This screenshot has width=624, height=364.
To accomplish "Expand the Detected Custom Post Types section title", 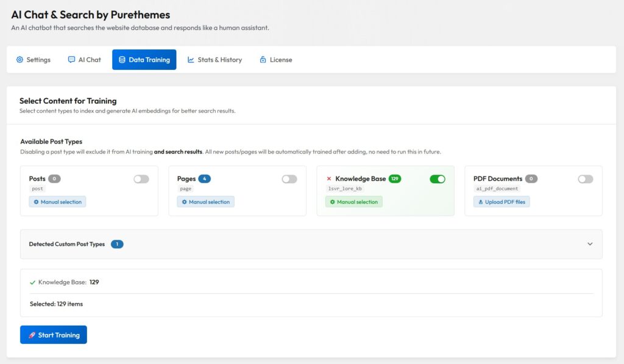I will tap(67, 244).
